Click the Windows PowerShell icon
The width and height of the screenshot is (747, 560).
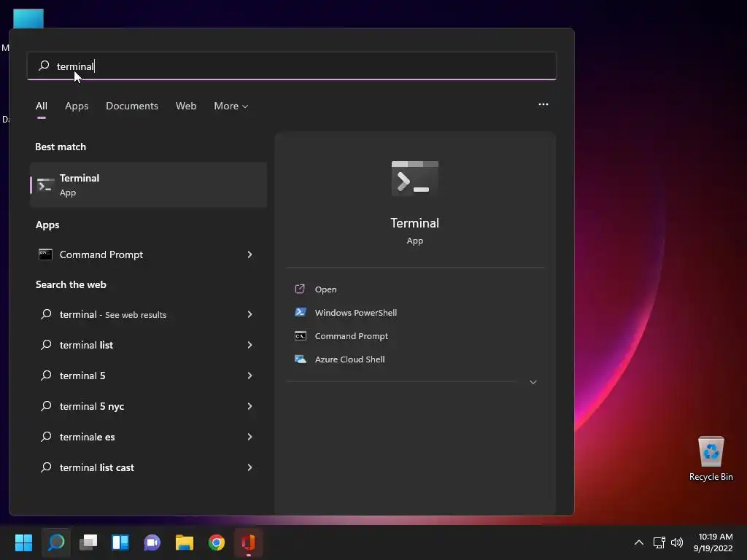(x=300, y=312)
